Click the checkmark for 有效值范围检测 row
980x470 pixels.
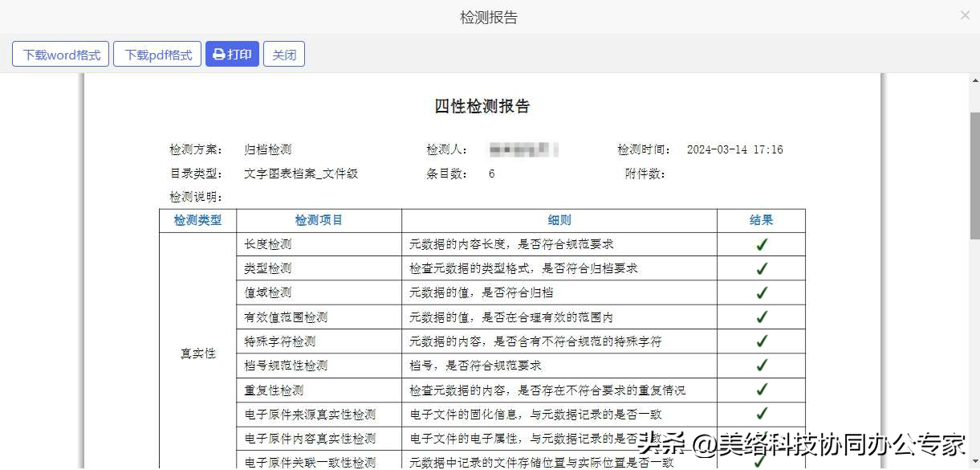(761, 317)
